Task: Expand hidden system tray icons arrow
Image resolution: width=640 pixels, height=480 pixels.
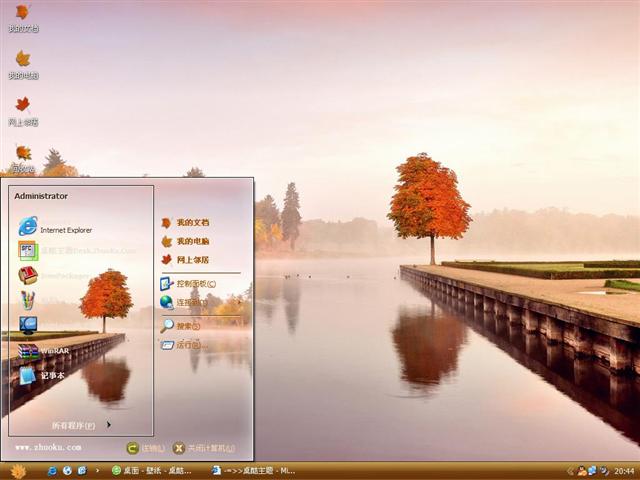Action: pyautogui.click(x=570, y=471)
